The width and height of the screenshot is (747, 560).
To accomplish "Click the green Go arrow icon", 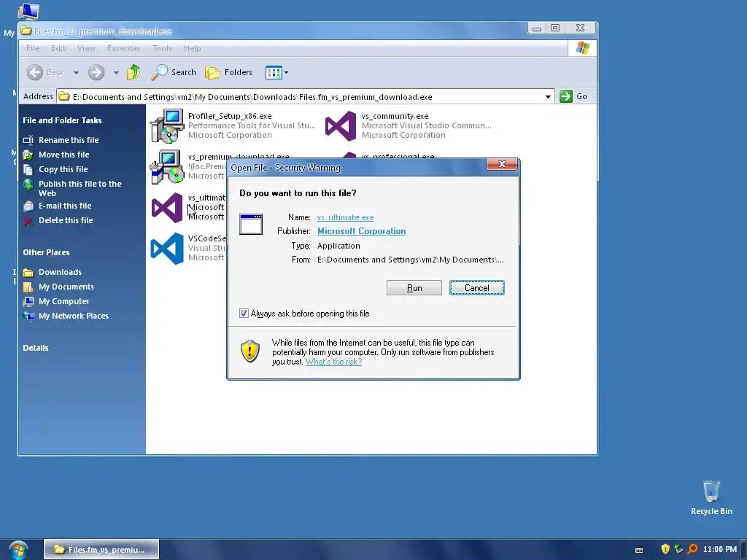I will [566, 96].
